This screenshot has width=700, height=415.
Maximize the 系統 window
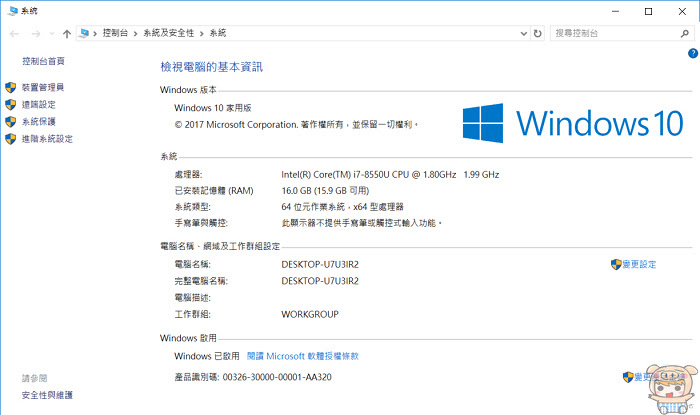point(649,11)
